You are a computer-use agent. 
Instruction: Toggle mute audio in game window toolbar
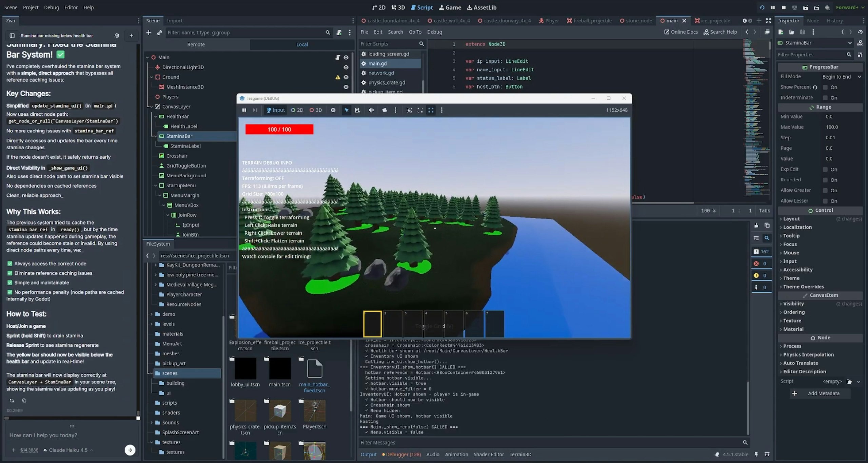tap(371, 110)
